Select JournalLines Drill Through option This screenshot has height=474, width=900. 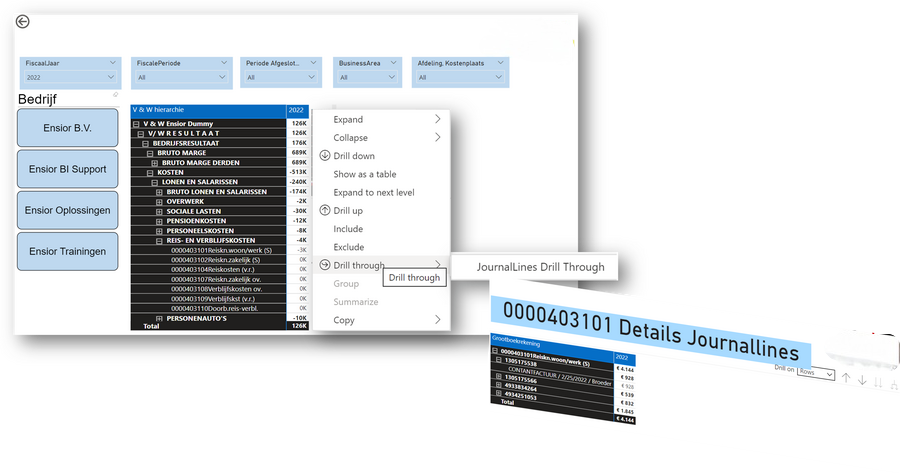(x=540, y=267)
